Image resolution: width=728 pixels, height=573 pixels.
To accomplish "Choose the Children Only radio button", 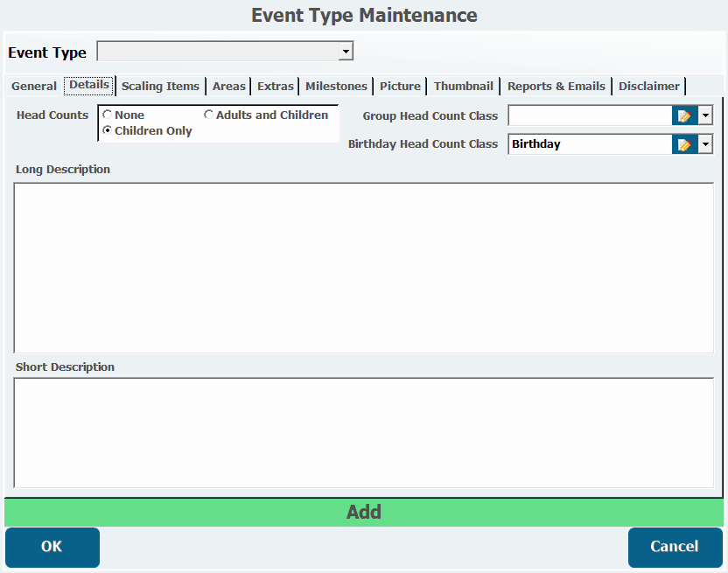I will point(108,130).
